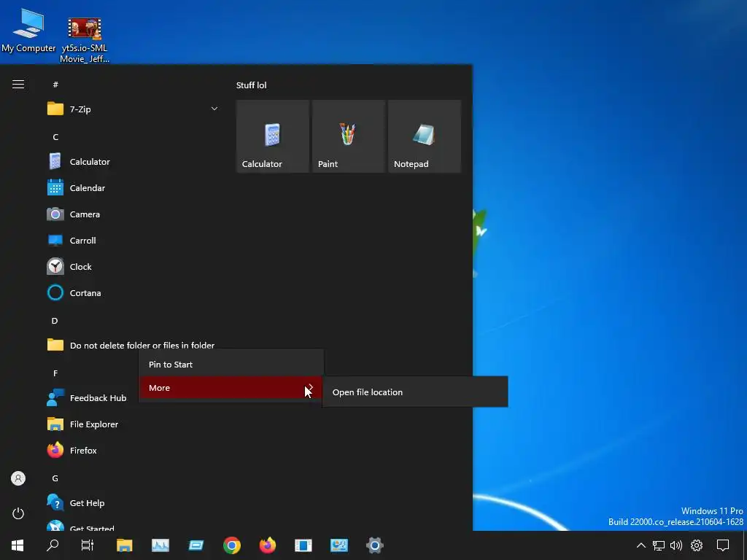
Task: Launch the Camera app
Action: coord(133,214)
